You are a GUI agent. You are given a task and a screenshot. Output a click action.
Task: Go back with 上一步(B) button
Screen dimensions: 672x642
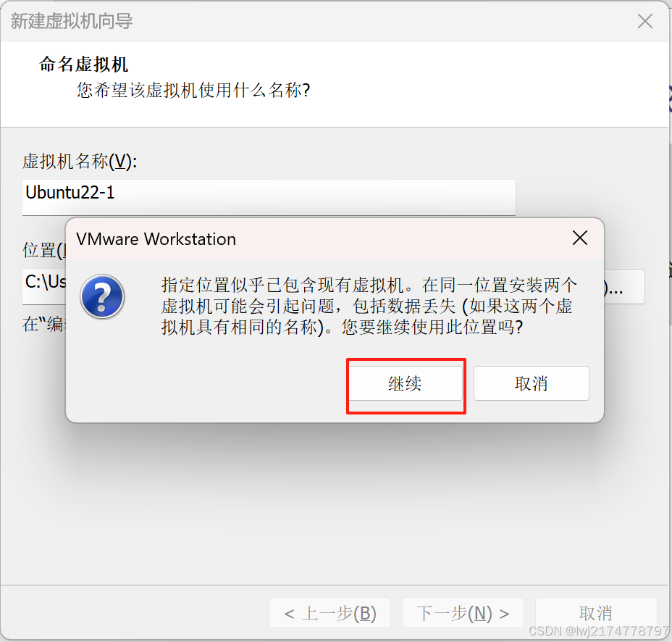329,613
